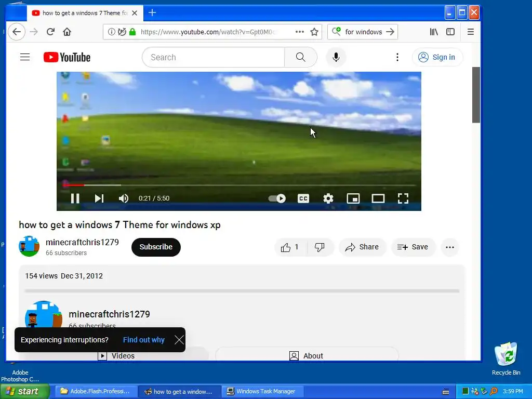Click the video title text
The height and width of the screenshot is (399, 532).
[120, 225]
